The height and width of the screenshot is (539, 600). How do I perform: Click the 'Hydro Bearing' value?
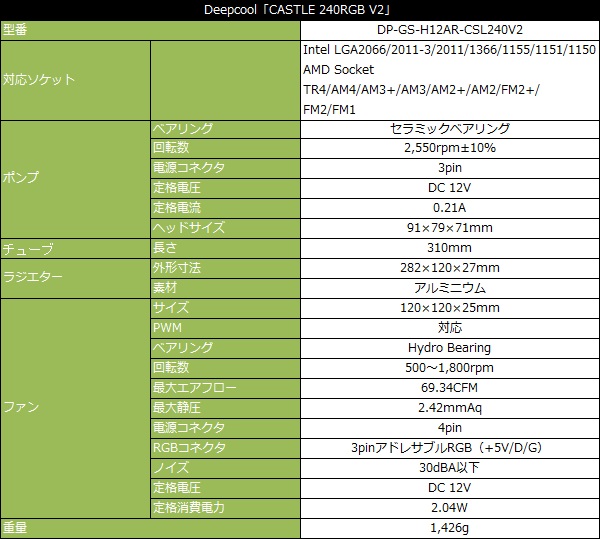click(x=450, y=348)
